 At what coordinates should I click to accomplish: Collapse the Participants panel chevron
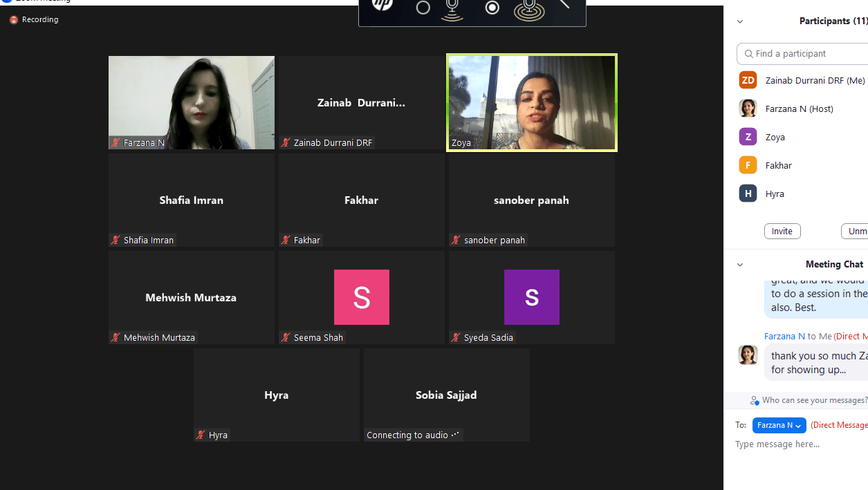[x=740, y=21]
